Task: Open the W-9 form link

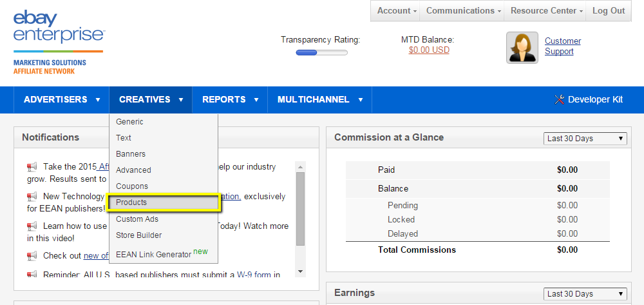Action: tap(254, 274)
